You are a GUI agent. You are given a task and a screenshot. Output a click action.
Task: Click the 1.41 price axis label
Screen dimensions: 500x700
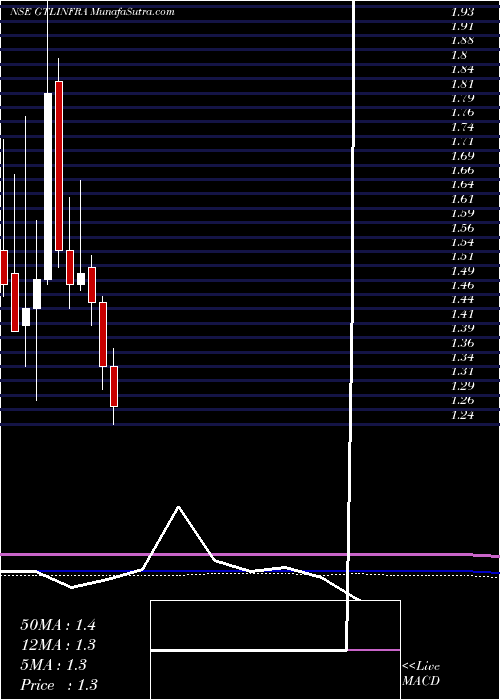[463, 314]
